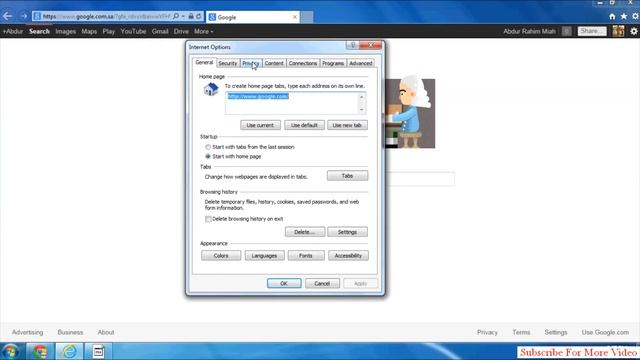This screenshot has height=360, width=640.
Task: Click the Google notifications counter box
Action: (x=567, y=31)
